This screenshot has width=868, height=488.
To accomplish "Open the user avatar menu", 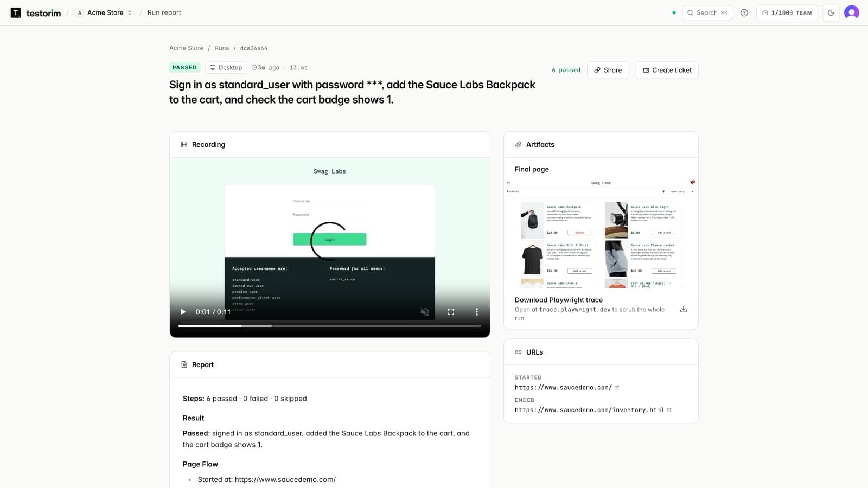I will click(x=852, y=12).
